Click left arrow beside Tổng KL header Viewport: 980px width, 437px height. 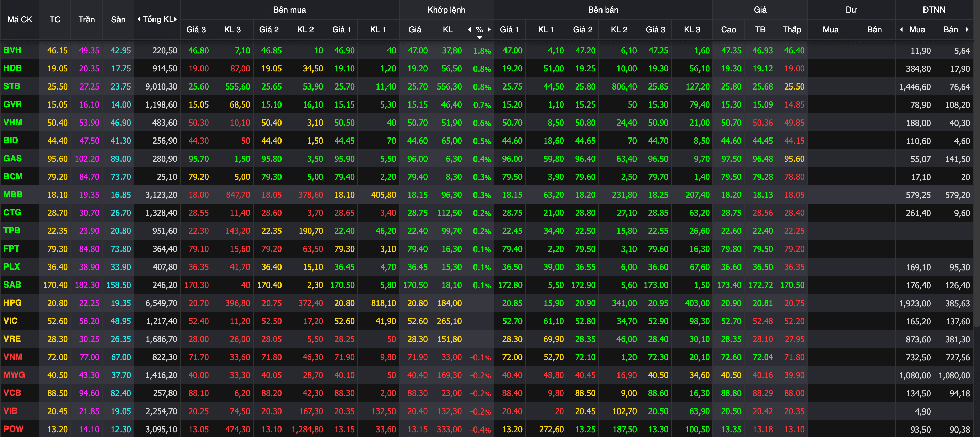point(139,19)
